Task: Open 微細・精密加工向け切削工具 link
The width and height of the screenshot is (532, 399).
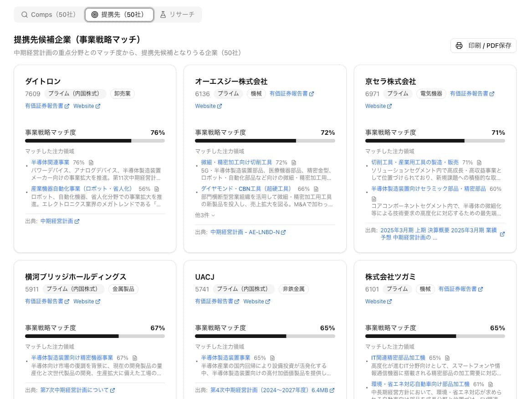Action: [236, 163]
